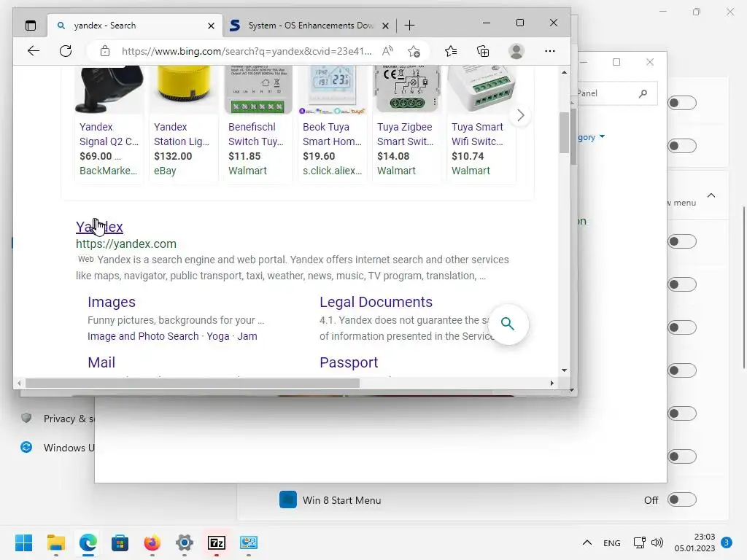Click the Edge horizontal scrollbar thumb
The width and height of the screenshot is (747, 560).
pos(193,383)
